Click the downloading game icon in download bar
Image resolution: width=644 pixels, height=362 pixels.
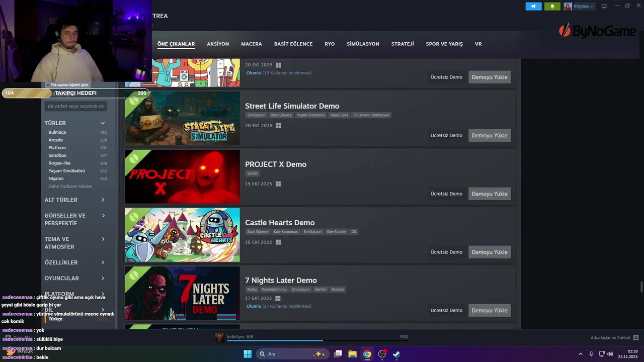(219, 337)
